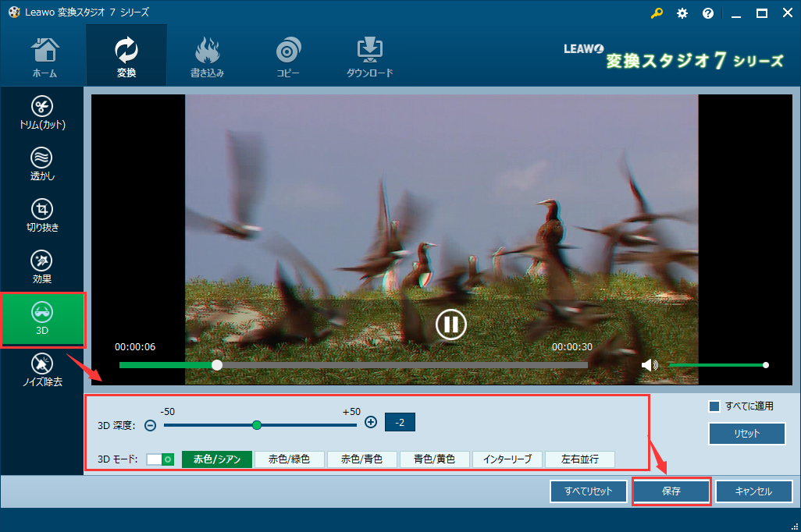Select the Watermark (透かし) tool
Screen dimensions: 801x532
click(x=41, y=165)
